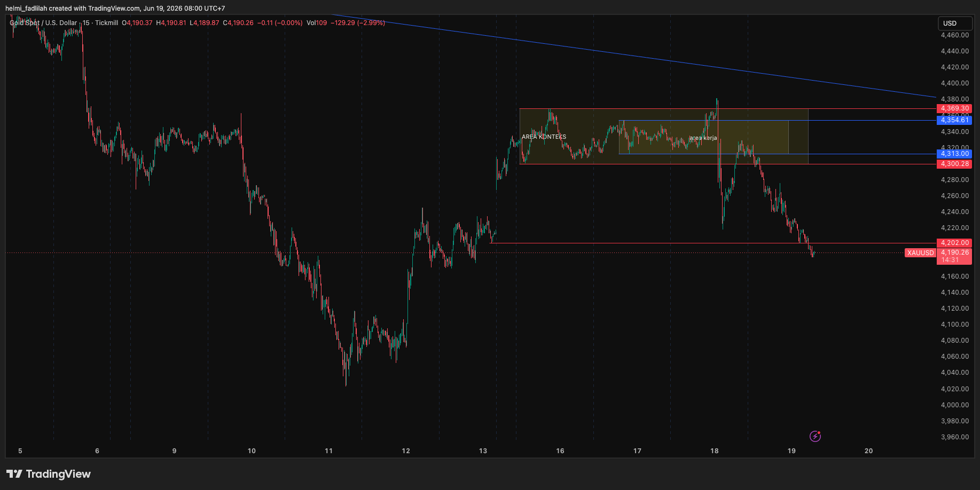This screenshot has width=980, height=490.
Task: Click the 4,340.00 price axis label
Action: tap(954, 132)
